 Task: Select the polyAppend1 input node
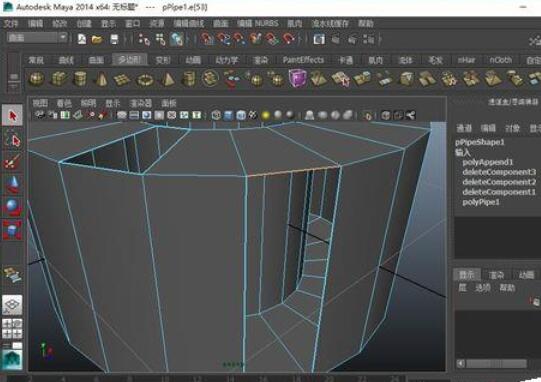488,162
